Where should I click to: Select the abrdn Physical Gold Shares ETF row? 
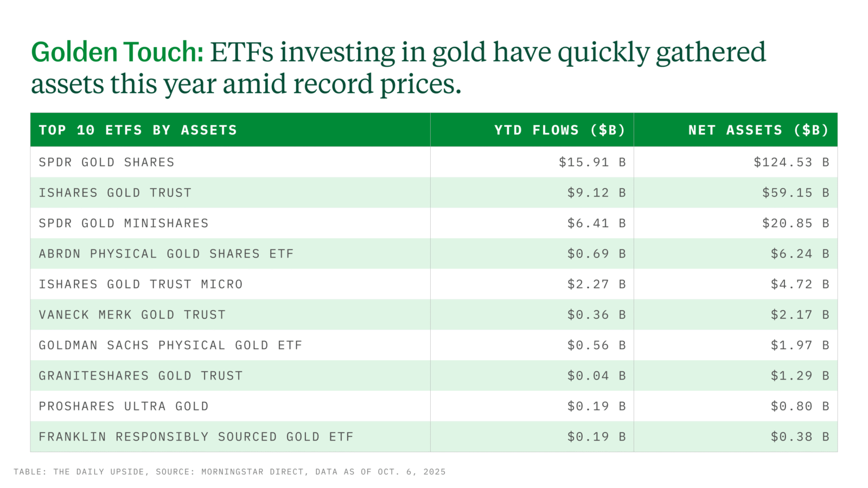click(x=166, y=254)
